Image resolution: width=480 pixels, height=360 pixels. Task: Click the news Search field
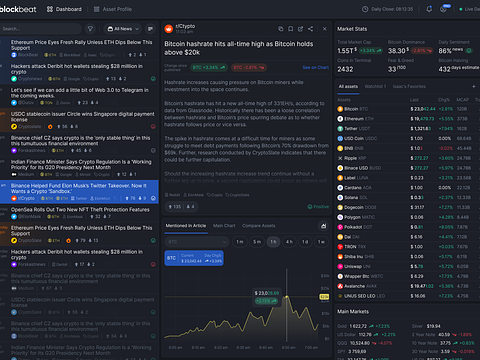41,29
